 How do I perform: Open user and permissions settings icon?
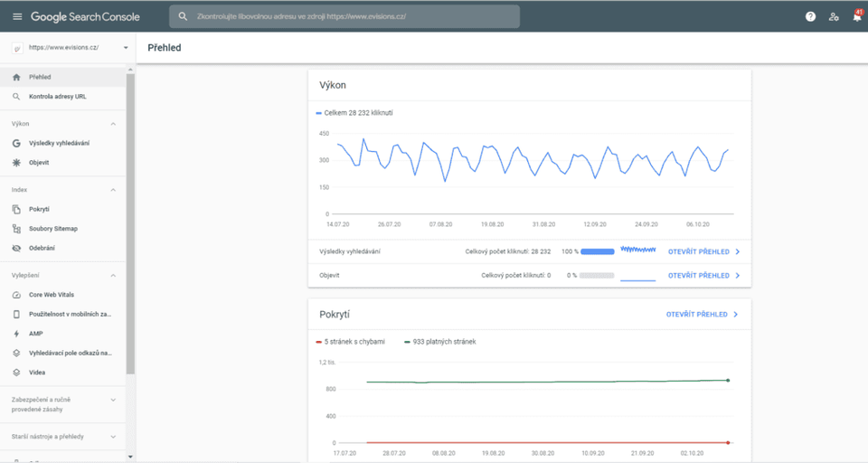834,16
